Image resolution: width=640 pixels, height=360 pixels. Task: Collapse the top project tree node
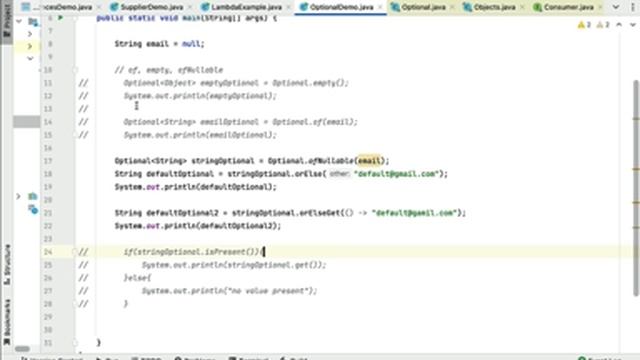tap(19, 21)
